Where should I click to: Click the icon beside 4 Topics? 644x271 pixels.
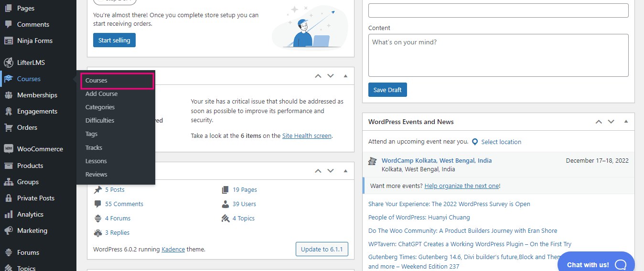pos(225,218)
